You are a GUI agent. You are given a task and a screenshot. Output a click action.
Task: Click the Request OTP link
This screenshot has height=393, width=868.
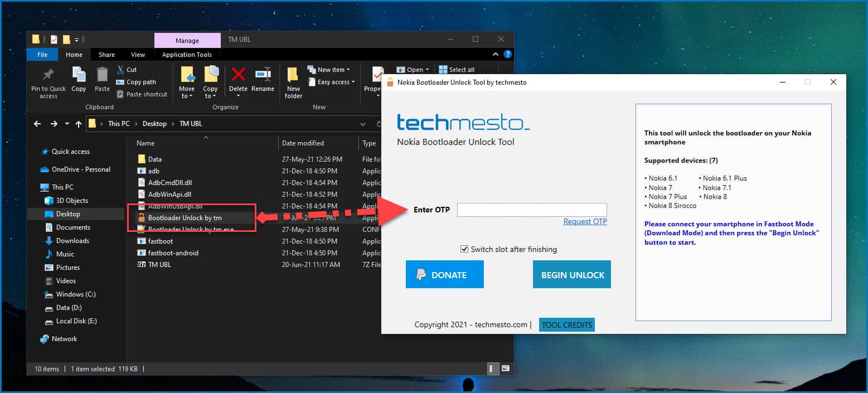point(585,221)
